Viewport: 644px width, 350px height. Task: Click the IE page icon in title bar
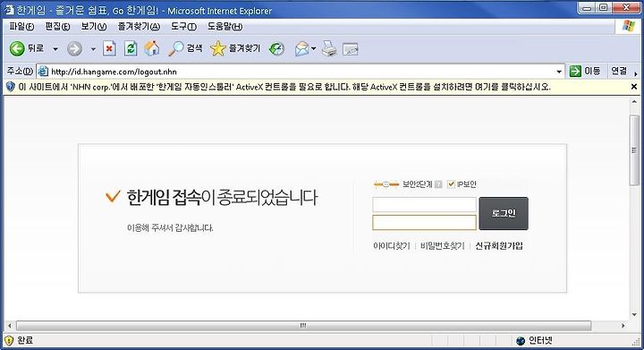9,10
